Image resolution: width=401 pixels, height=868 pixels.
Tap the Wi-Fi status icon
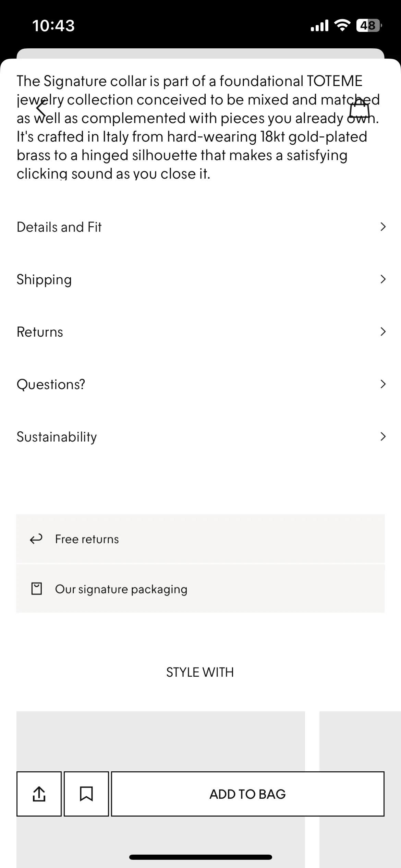(x=342, y=25)
